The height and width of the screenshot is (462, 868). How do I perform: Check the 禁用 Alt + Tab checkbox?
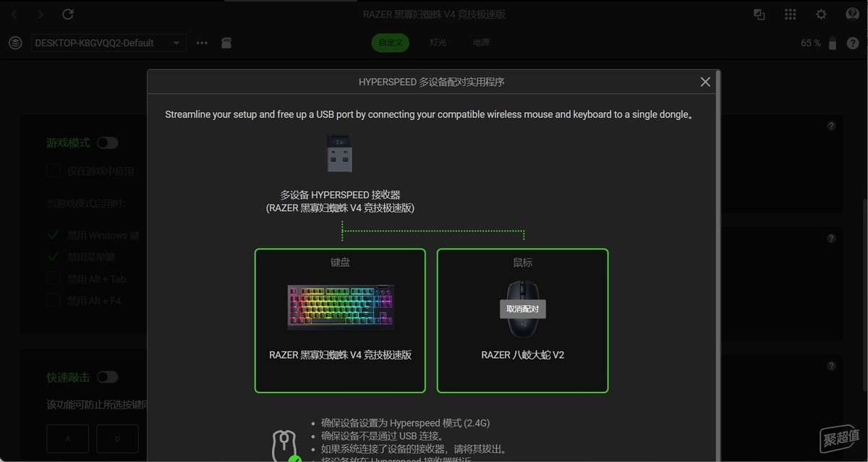[53, 279]
